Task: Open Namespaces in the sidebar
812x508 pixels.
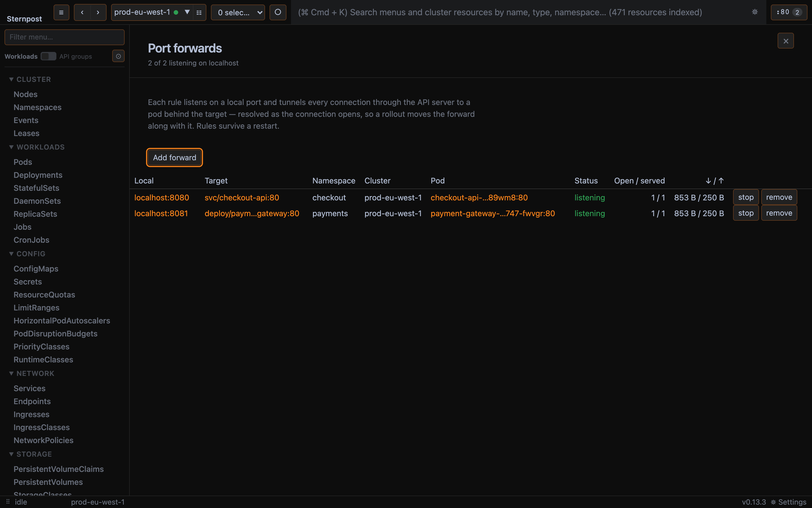Action: tap(37, 107)
